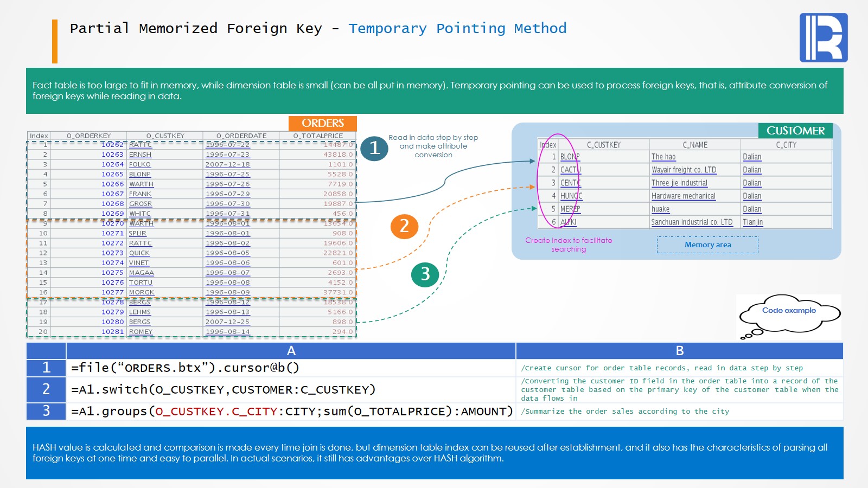
Task: Select code cell A2 with switch formula
Action: click(x=290, y=390)
